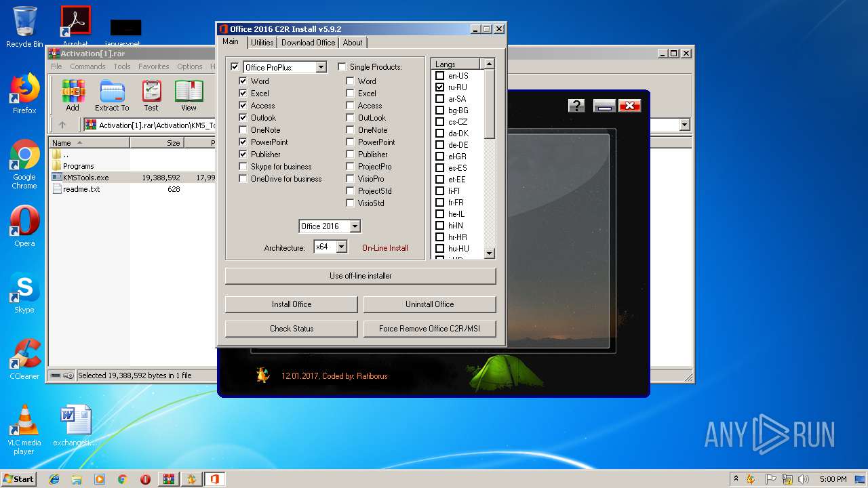
Task: Open the Start menu
Action: pyautogui.click(x=18, y=479)
